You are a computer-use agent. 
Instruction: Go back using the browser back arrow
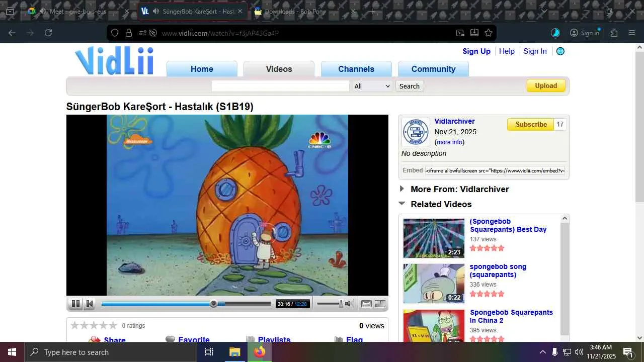[x=12, y=33]
